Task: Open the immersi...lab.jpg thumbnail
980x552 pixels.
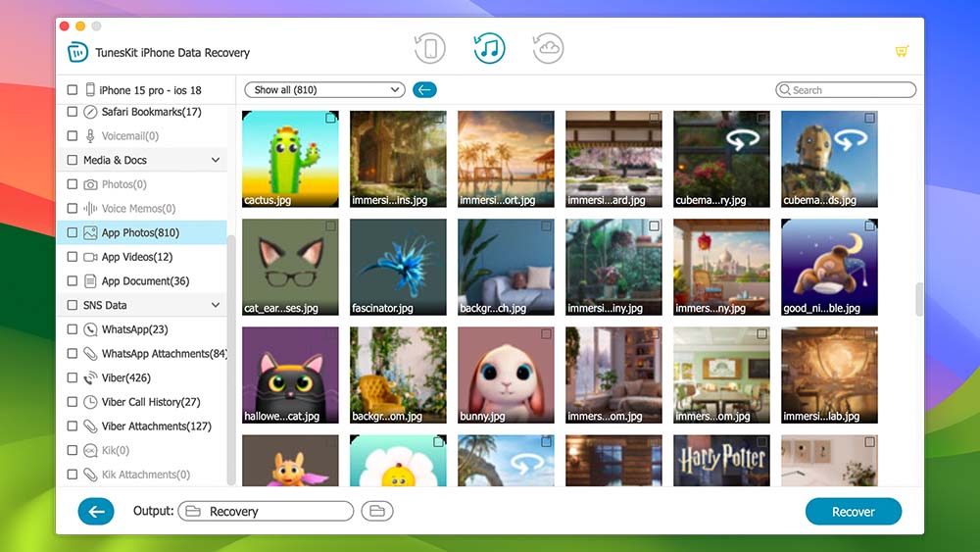Action: (829, 376)
